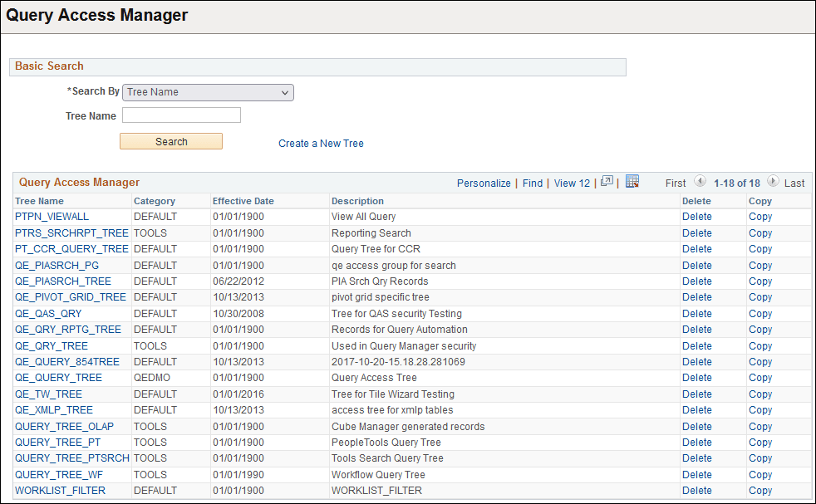Copy the PT_CCR_QUERY_TREE

[x=759, y=249]
